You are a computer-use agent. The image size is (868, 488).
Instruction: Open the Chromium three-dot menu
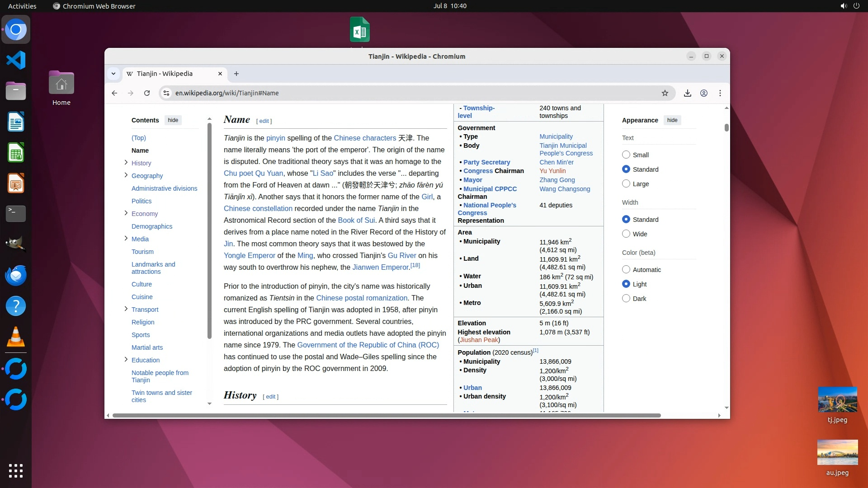[x=720, y=93]
